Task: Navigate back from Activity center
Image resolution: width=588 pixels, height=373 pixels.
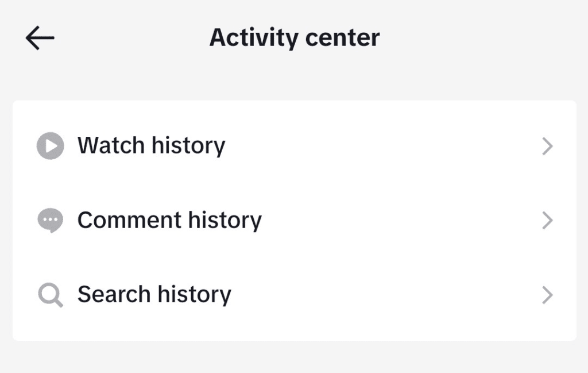Action: (38, 37)
